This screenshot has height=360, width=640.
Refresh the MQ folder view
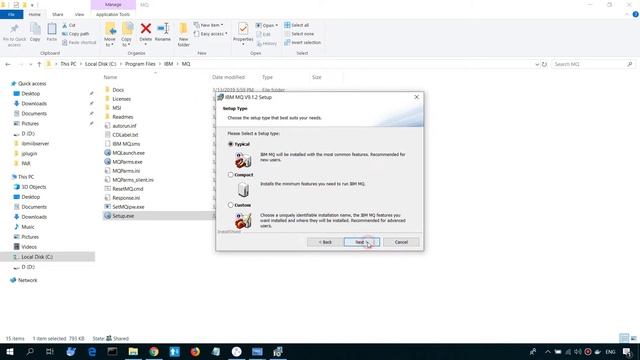coord(544,64)
